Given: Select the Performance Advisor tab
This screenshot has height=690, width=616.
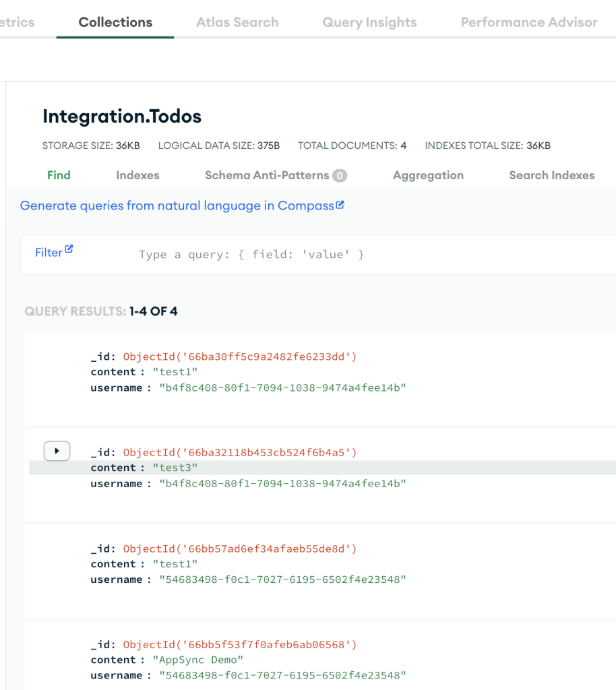Looking at the screenshot, I should (528, 22).
